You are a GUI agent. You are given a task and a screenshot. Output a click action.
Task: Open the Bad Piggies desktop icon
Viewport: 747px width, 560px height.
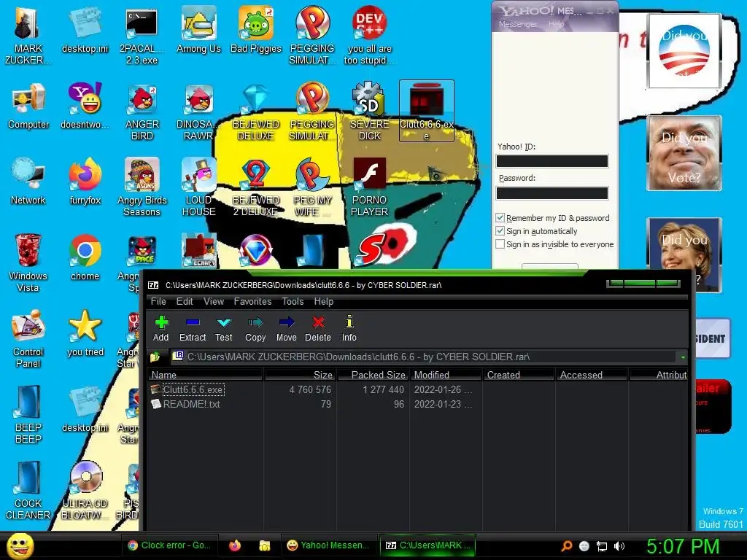256,29
